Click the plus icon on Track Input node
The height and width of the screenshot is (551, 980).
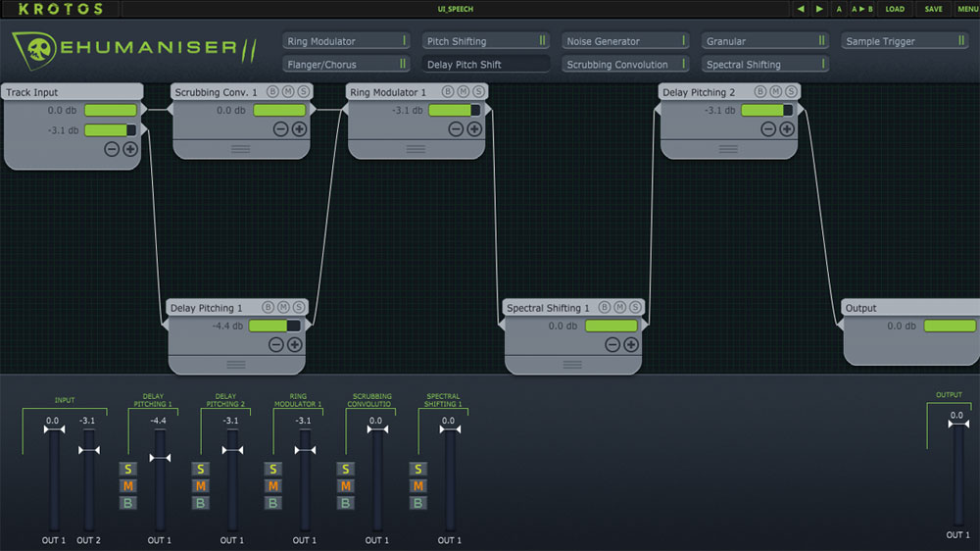tap(129, 149)
